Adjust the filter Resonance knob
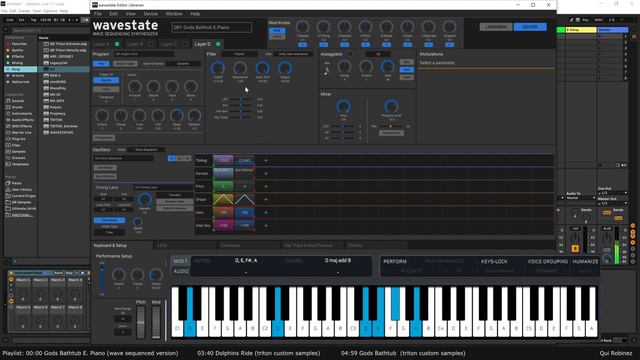640x360 pixels. (x=240, y=68)
